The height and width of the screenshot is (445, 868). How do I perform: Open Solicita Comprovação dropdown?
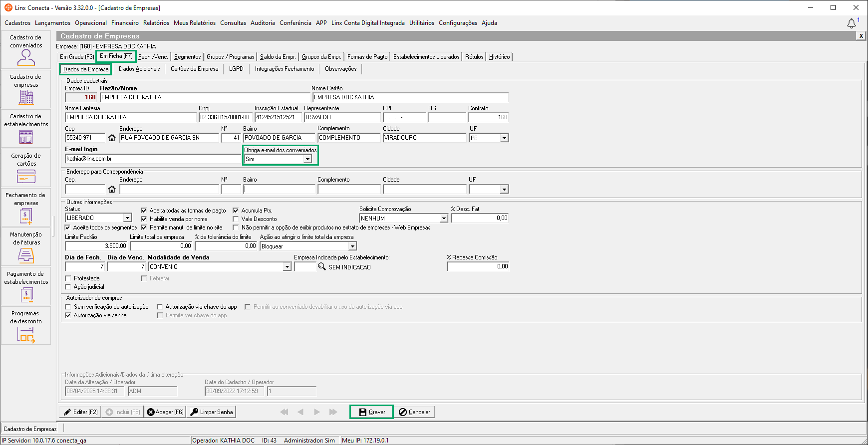point(443,219)
